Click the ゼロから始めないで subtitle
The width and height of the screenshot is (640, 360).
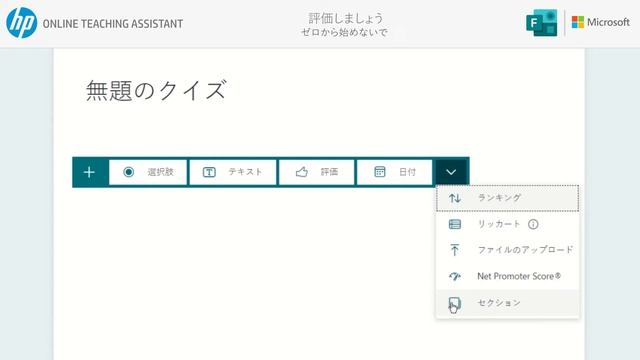pyautogui.click(x=344, y=32)
